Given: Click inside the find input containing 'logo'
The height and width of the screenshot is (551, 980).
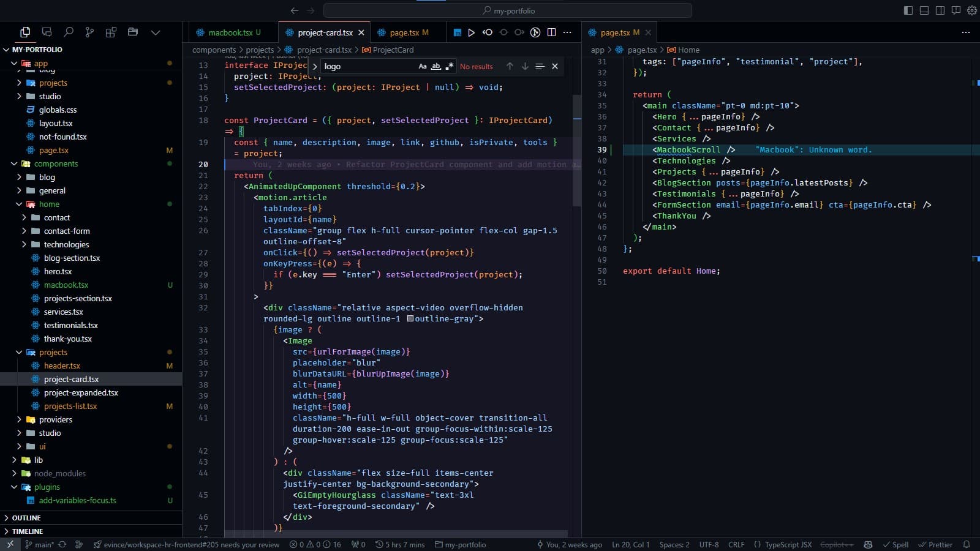Looking at the screenshot, I should click(367, 66).
